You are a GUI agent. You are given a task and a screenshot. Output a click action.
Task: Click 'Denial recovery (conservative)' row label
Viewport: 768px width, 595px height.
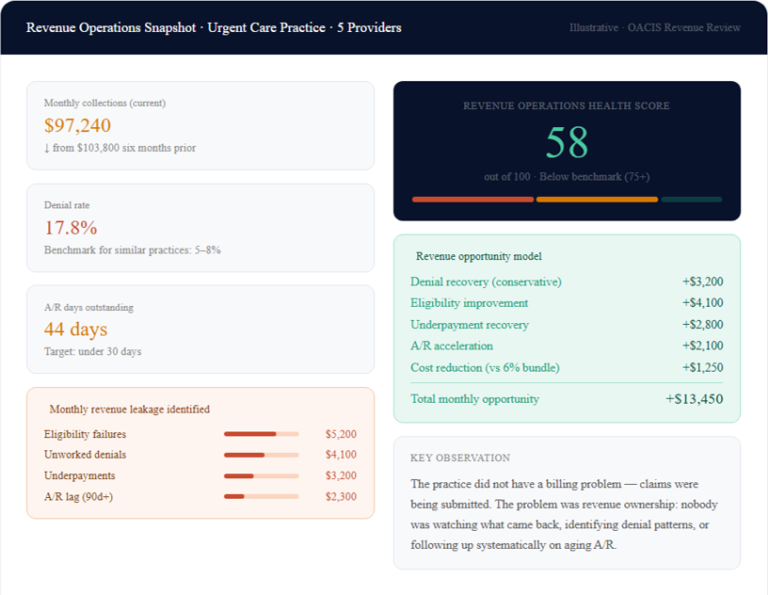pos(486,282)
